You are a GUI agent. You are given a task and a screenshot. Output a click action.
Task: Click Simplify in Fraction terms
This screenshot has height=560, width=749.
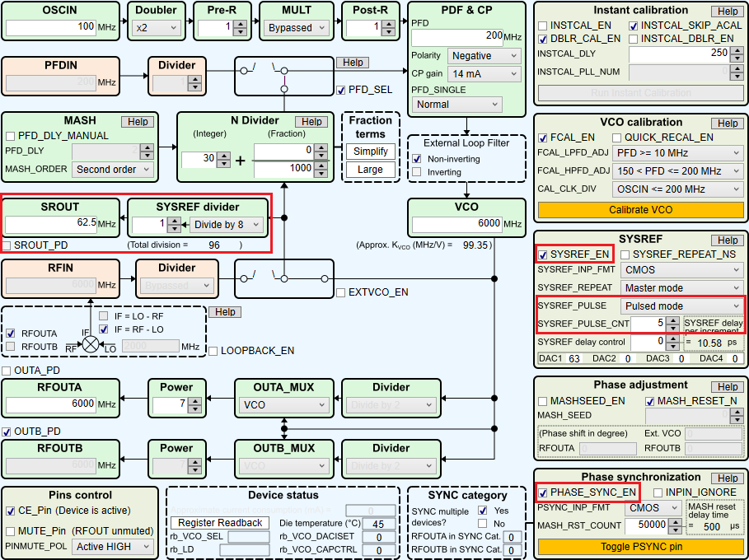coord(369,152)
